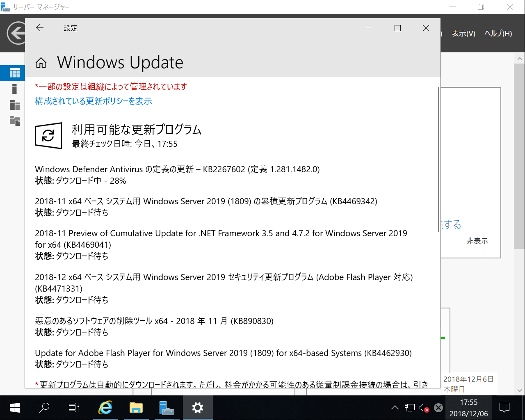Click the Windows Update refresh icon
The width and height of the screenshot is (525, 420).
point(48,135)
